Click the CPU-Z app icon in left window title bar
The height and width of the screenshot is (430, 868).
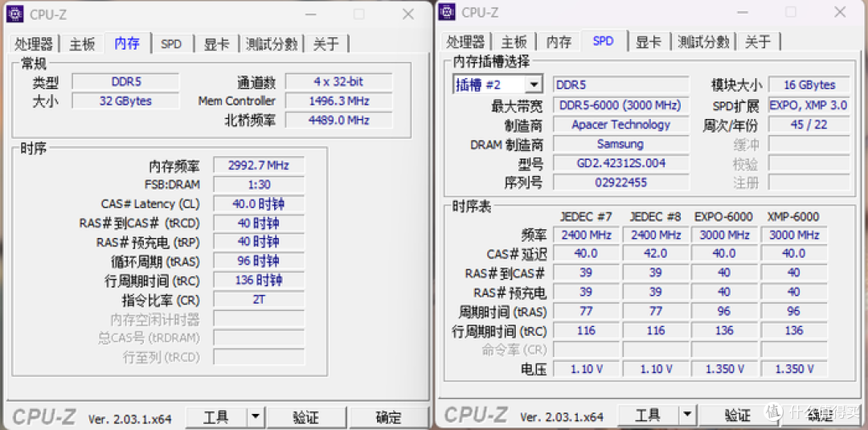[15, 14]
